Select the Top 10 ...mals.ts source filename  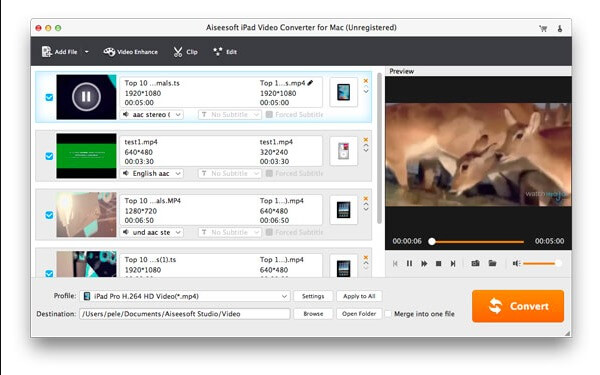(x=152, y=83)
